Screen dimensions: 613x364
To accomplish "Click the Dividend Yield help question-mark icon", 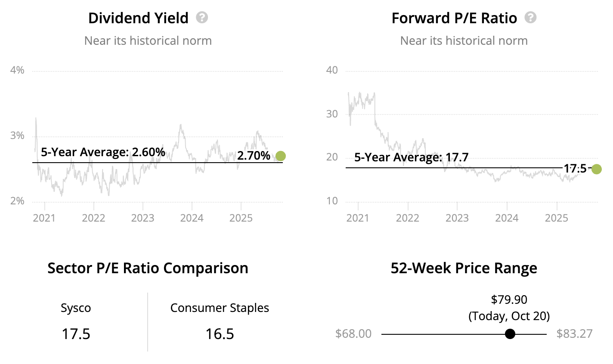I will coord(202,18).
